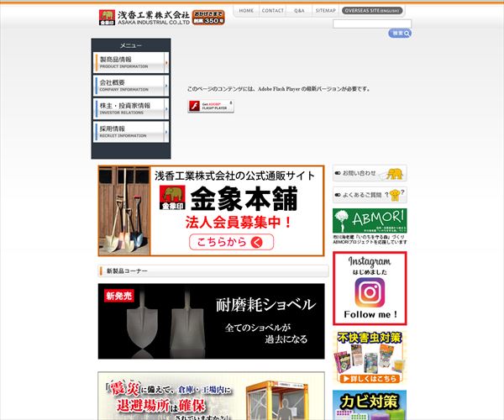The image size is (504, 420).
Task: Click the site search input field
Action: click(x=372, y=24)
